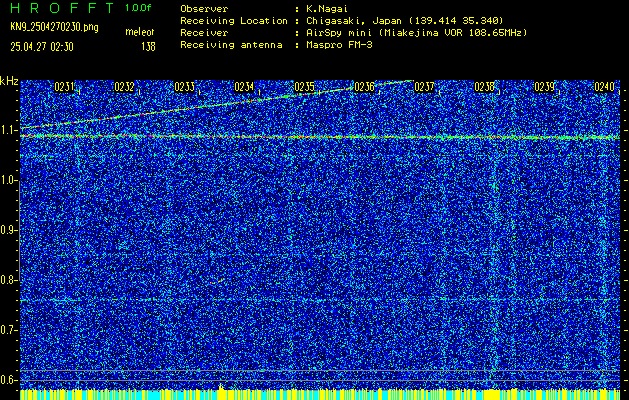629x400 pixels.
Task: Click the meteor count value 138
Action: pos(148,47)
